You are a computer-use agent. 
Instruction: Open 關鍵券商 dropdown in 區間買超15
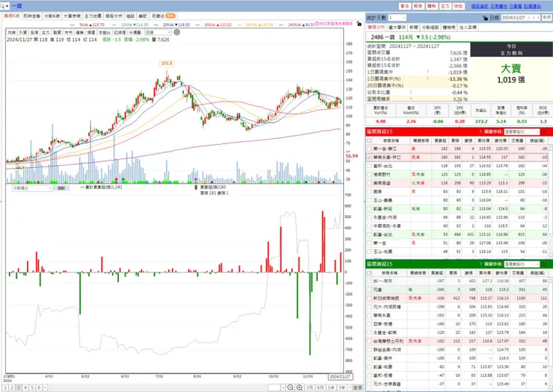(x=522, y=132)
